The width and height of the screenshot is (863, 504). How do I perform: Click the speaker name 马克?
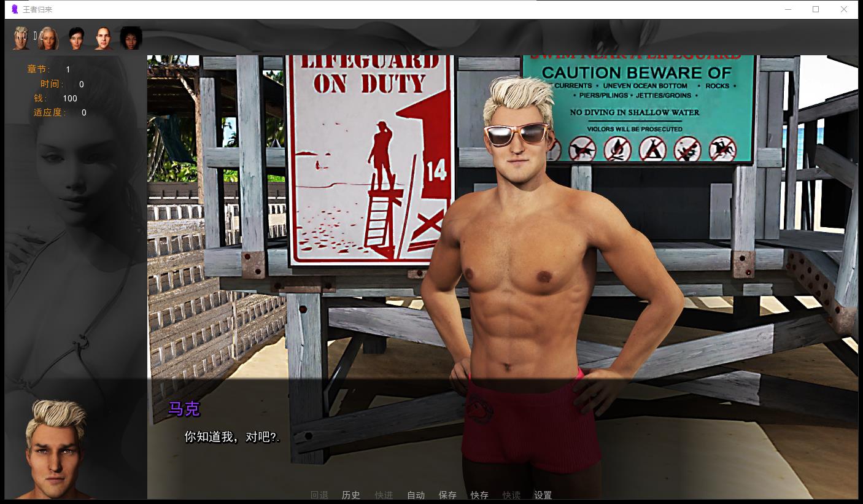[x=184, y=409]
